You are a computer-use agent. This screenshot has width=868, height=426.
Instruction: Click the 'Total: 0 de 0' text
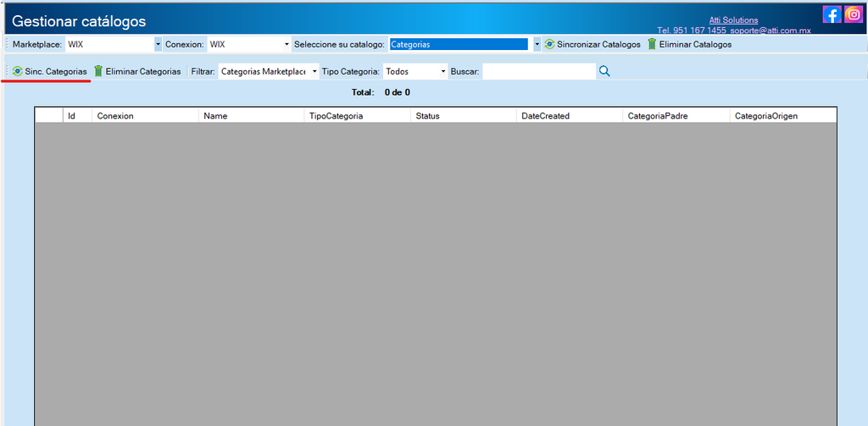(x=381, y=91)
